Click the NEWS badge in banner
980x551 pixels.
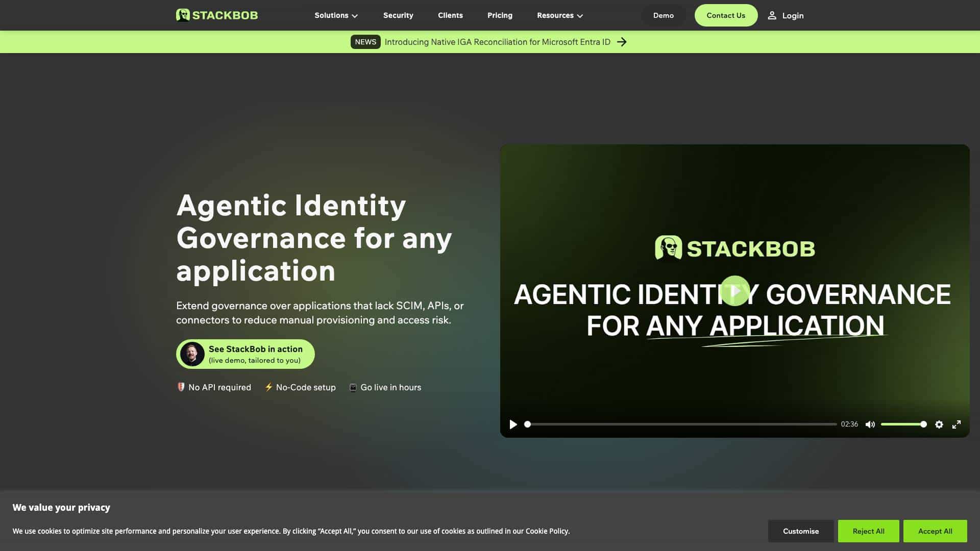[x=365, y=42]
